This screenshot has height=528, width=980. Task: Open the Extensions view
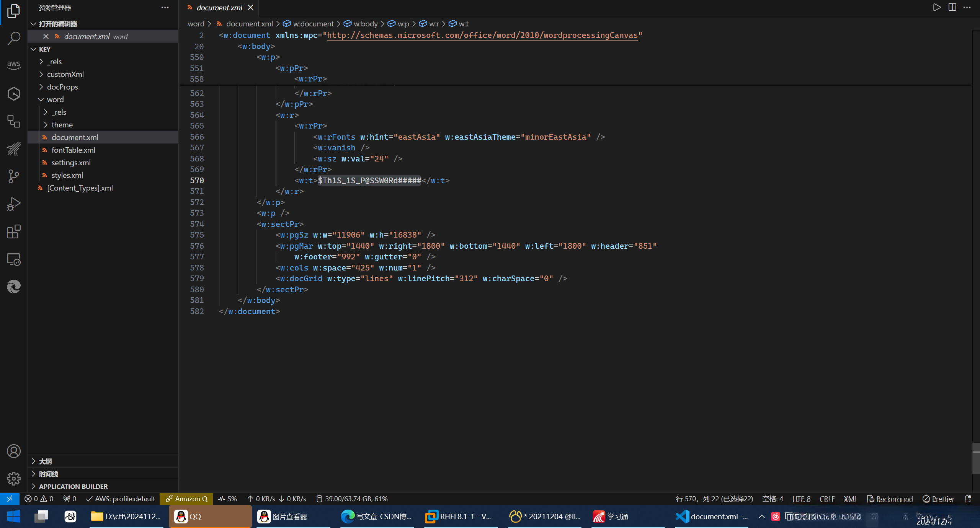[14, 232]
